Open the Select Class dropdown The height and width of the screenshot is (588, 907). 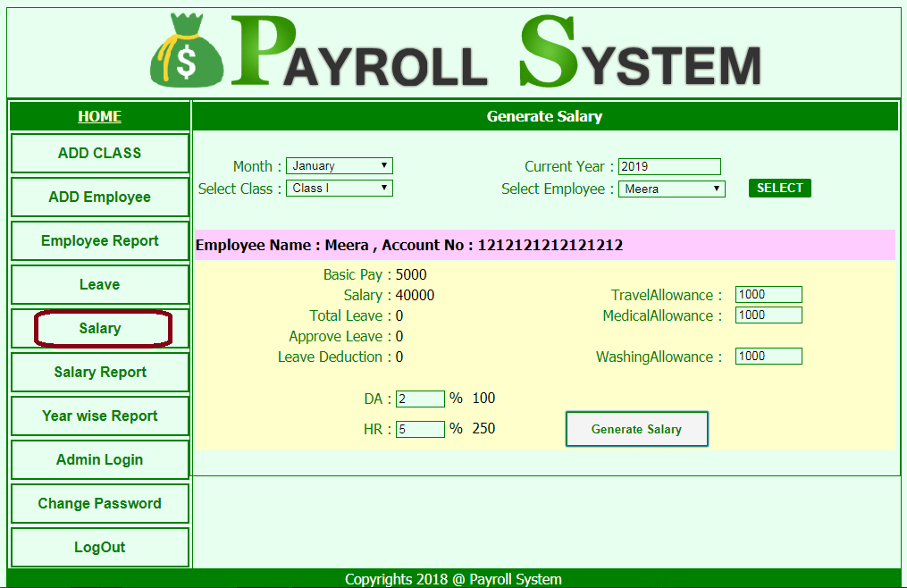click(x=340, y=188)
